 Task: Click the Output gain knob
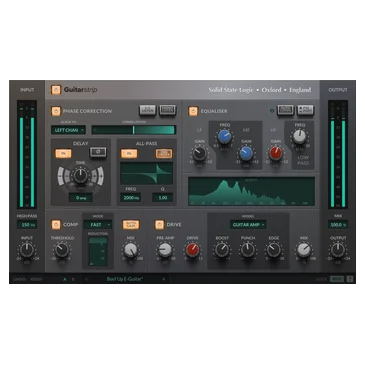coord(338,250)
